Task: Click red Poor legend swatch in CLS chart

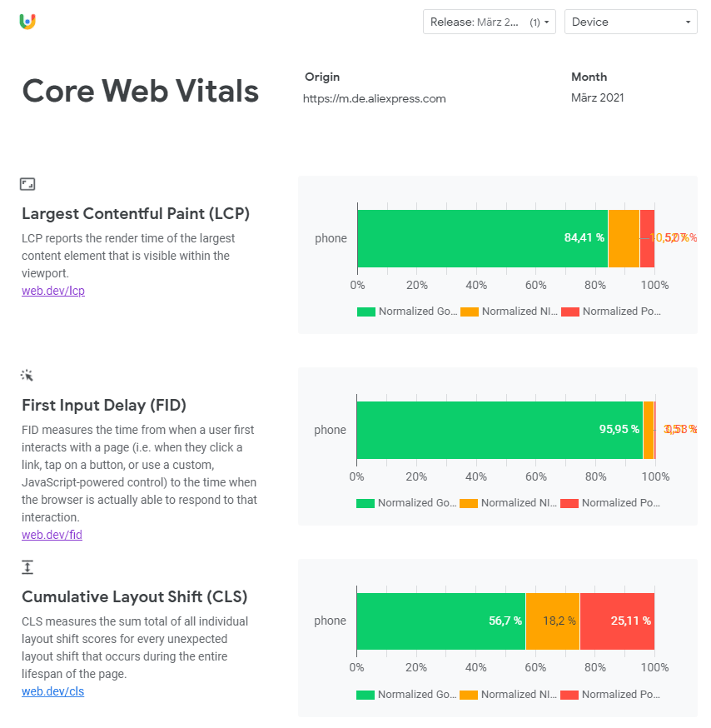Action: click(x=569, y=695)
